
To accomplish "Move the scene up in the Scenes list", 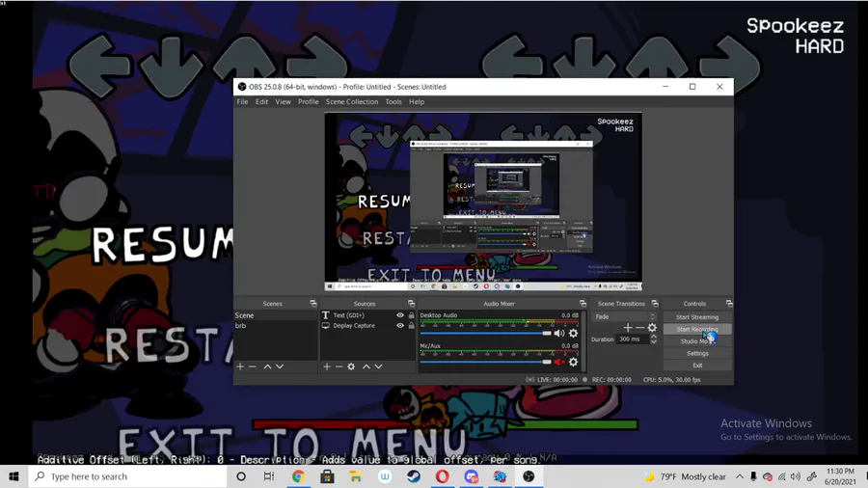I will [267, 366].
